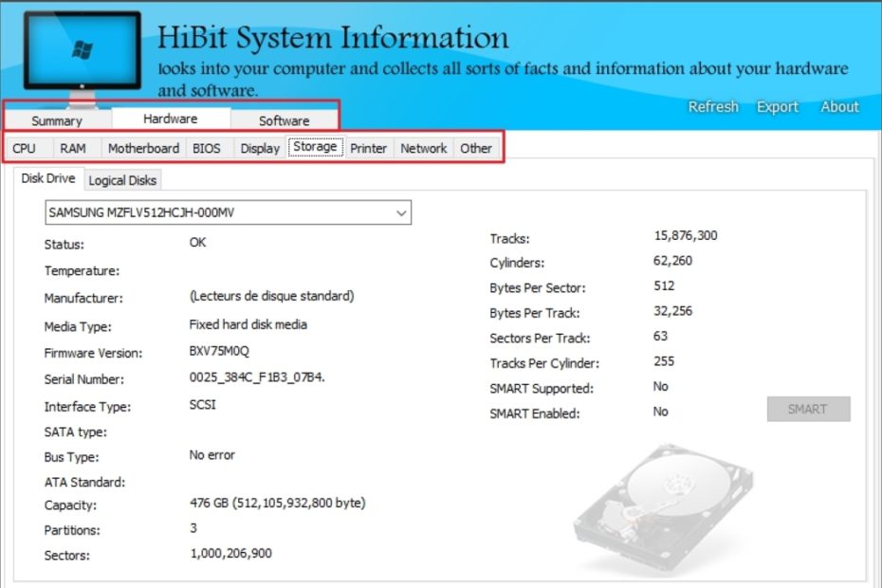Viewport: 882px width, 588px height.
Task: Click the SMART Supported value No
Action: 660,387
